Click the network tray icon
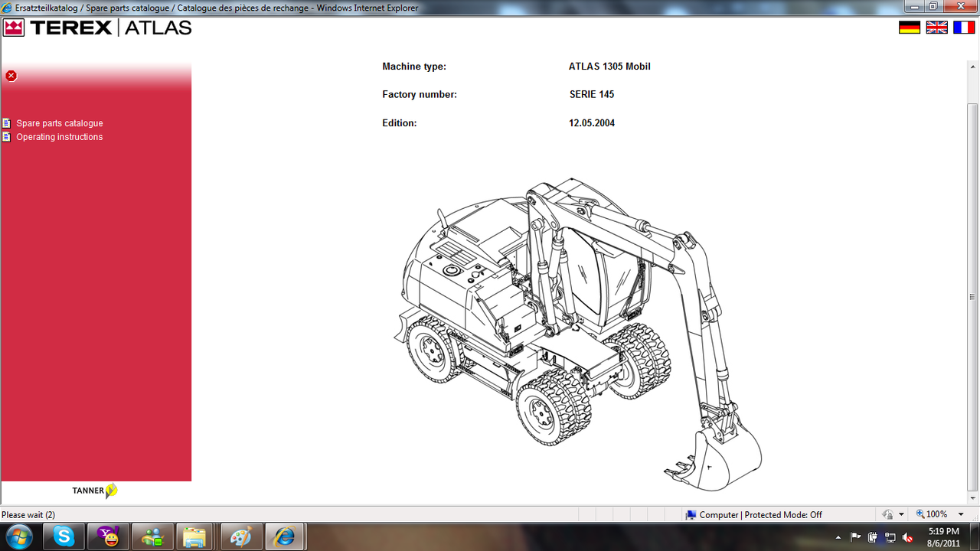980x551 pixels. click(x=890, y=537)
